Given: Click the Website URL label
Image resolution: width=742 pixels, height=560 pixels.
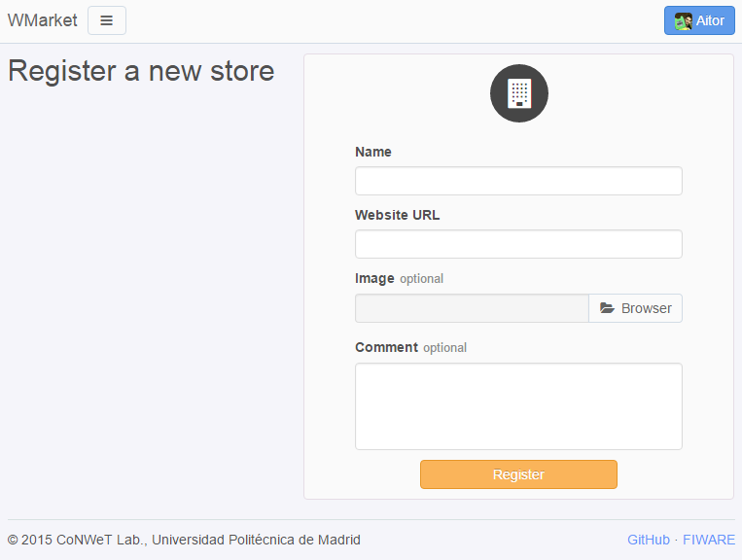Looking at the screenshot, I should [x=398, y=215].
